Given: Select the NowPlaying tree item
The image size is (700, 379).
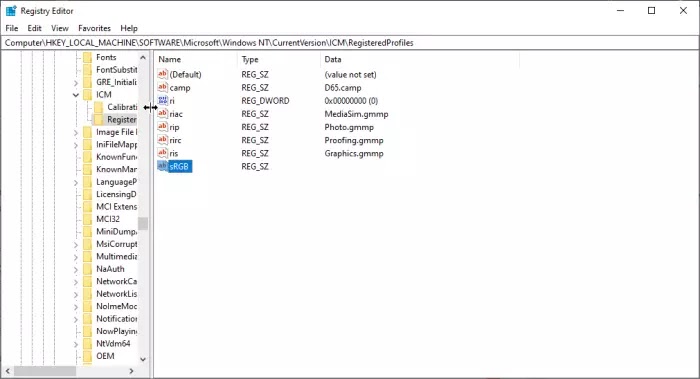Looking at the screenshot, I should (x=117, y=331).
